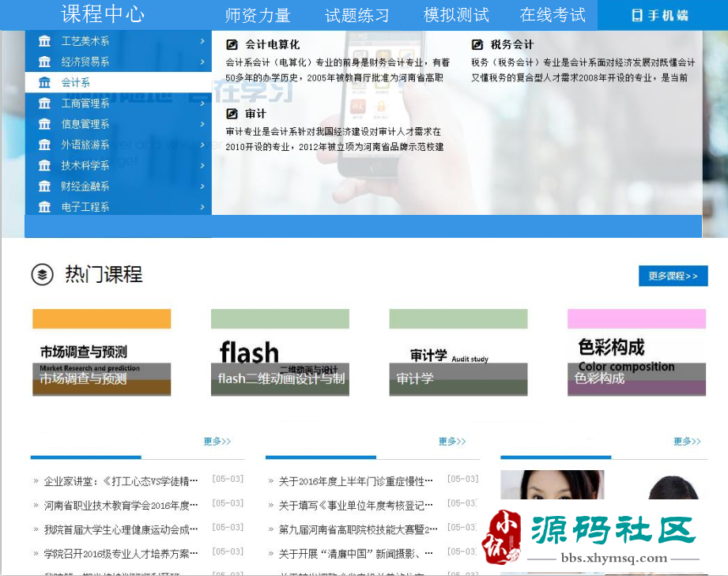Open the 在线考试 navigation item
Image resolution: width=728 pixels, height=576 pixels.
coord(553,15)
